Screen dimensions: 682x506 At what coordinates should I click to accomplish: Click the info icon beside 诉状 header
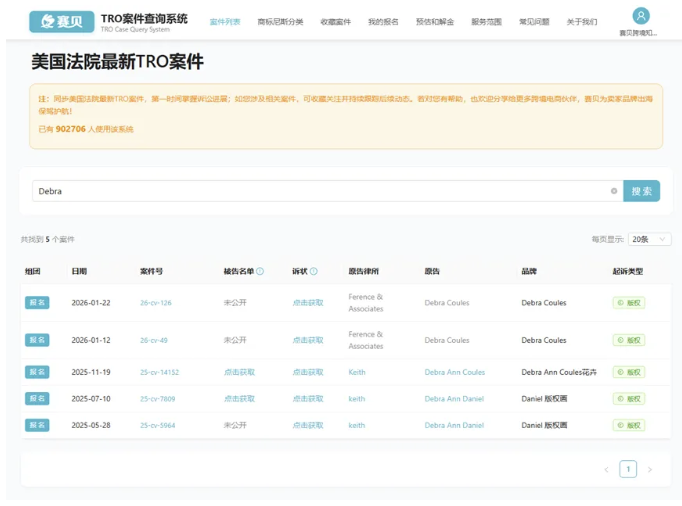(x=314, y=271)
